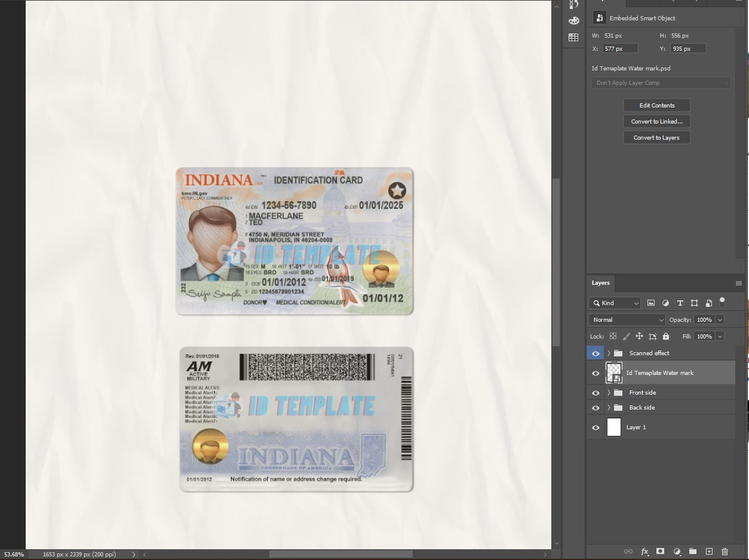Prevent artboard auto-nesting lock icon
Image resolution: width=749 pixels, height=560 pixels.
pos(652,337)
